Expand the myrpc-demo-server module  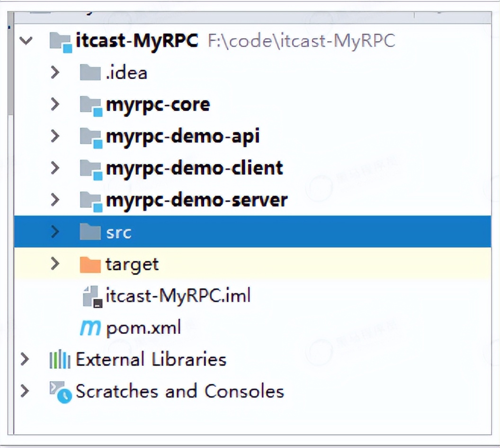click(55, 200)
